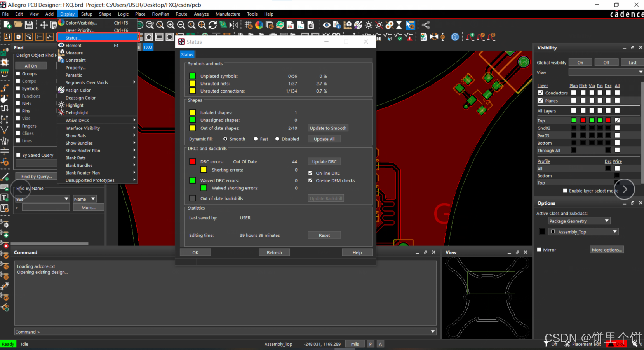Choose Measure from the Display menu
644x350 pixels.
tap(97, 52)
